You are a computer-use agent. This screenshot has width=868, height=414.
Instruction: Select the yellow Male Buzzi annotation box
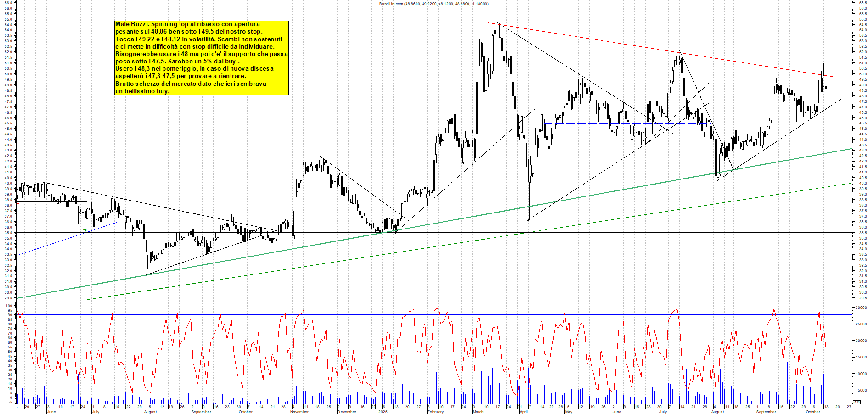[202, 57]
